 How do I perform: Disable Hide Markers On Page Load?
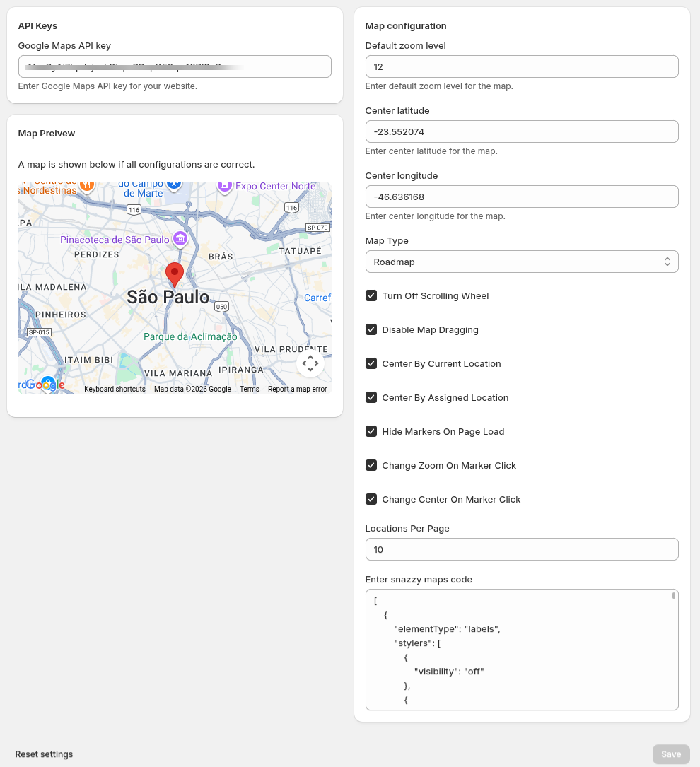(371, 431)
